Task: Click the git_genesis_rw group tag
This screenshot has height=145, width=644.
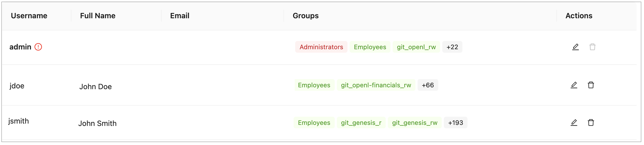Action: (415, 123)
